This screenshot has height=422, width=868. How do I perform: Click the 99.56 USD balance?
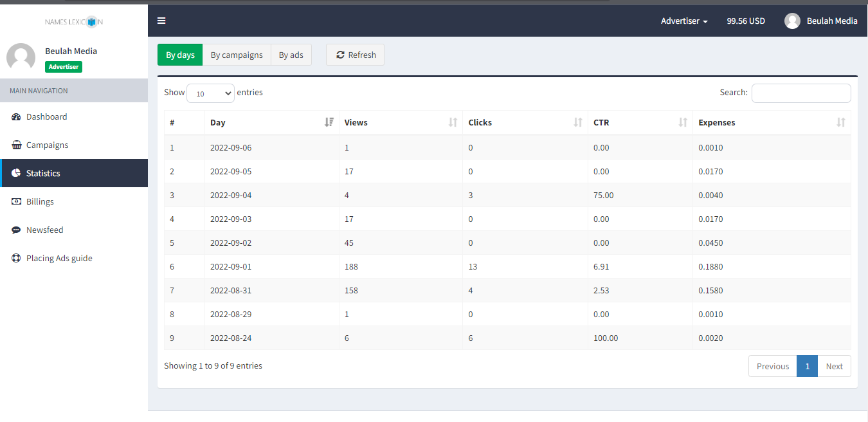click(746, 21)
